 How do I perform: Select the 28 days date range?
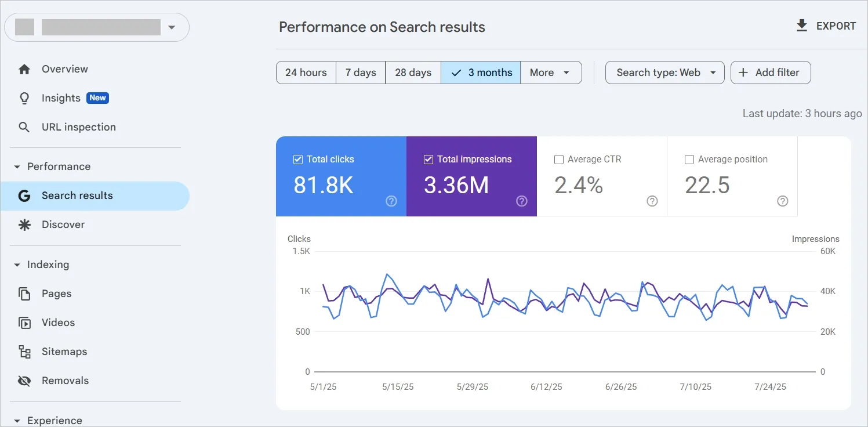(x=413, y=73)
